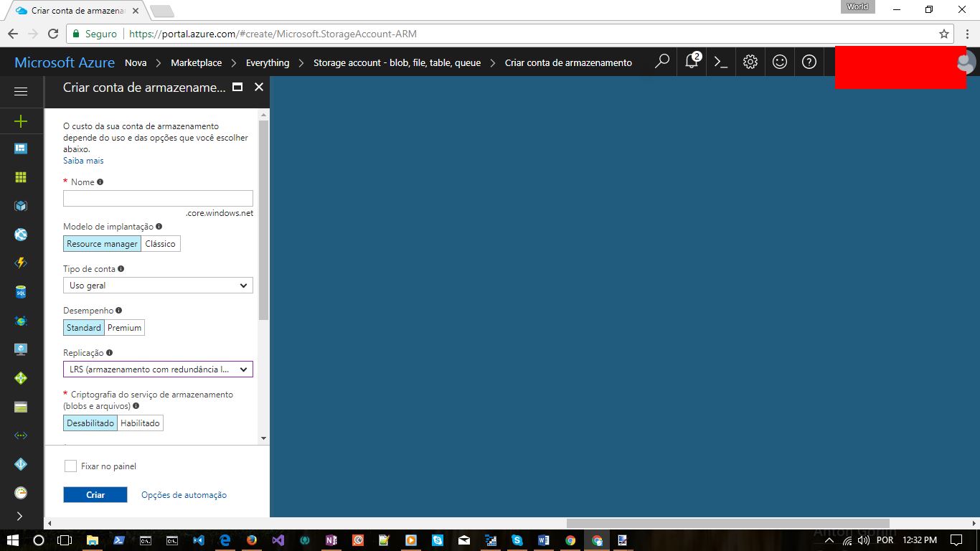Open Visual Studio Code from taskbar
This screenshot has width=980, height=551.
point(198,540)
